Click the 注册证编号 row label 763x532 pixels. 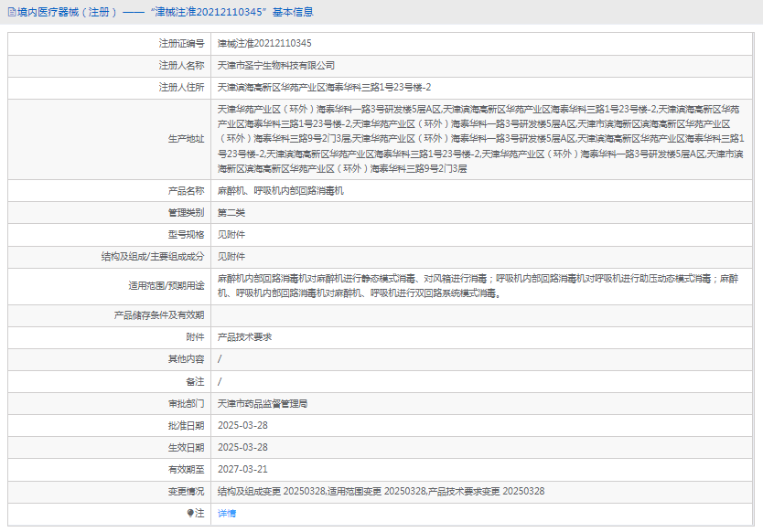(x=181, y=43)
